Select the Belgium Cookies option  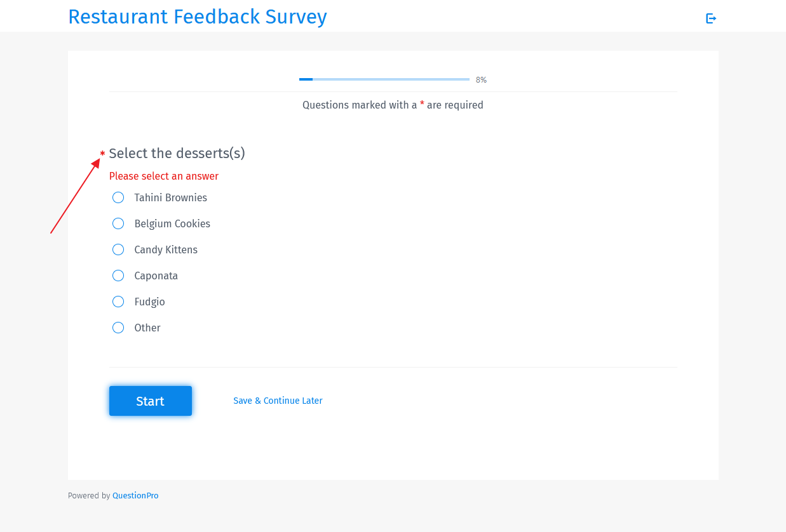118,223
